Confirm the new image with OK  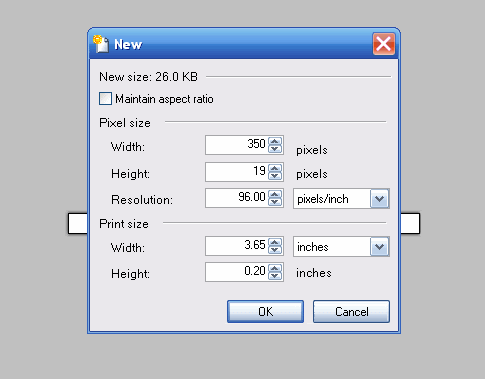coord(265,312)
